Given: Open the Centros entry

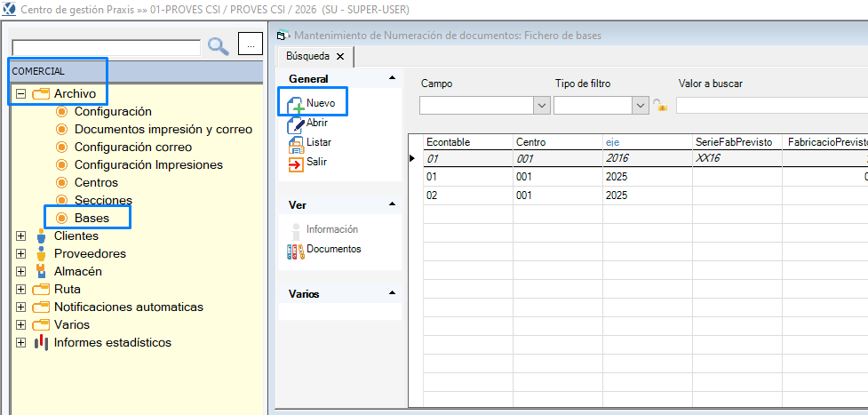Looking at the screenshot, I should [x=96, y=182].
